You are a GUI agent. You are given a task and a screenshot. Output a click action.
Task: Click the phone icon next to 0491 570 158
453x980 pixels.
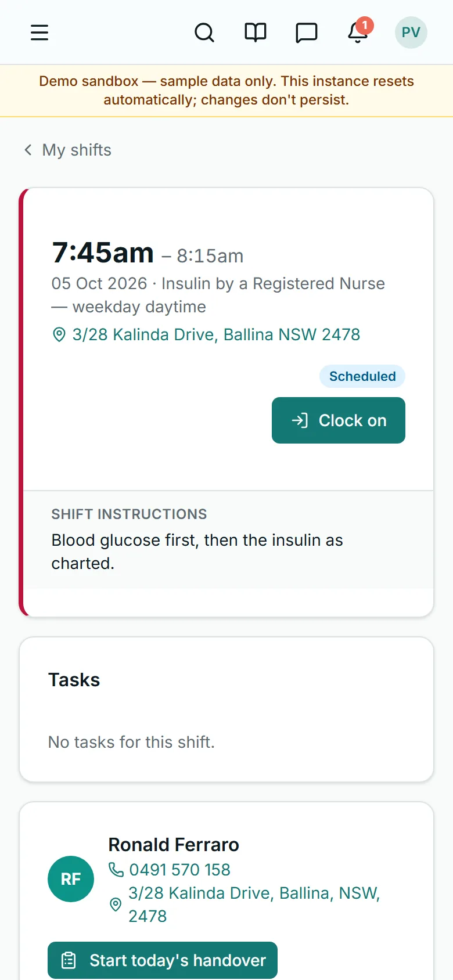point(116,869)
